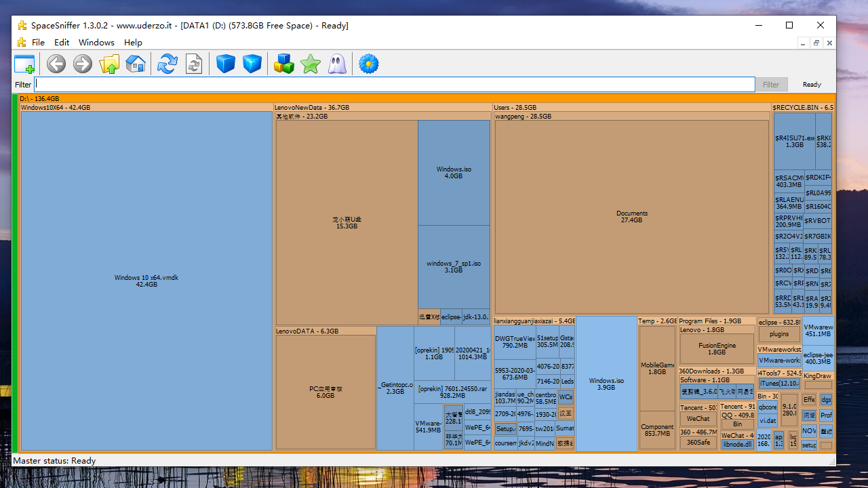Toggle free space with green star icon
This screenshot has height=488, width=868.
[311, 64]
